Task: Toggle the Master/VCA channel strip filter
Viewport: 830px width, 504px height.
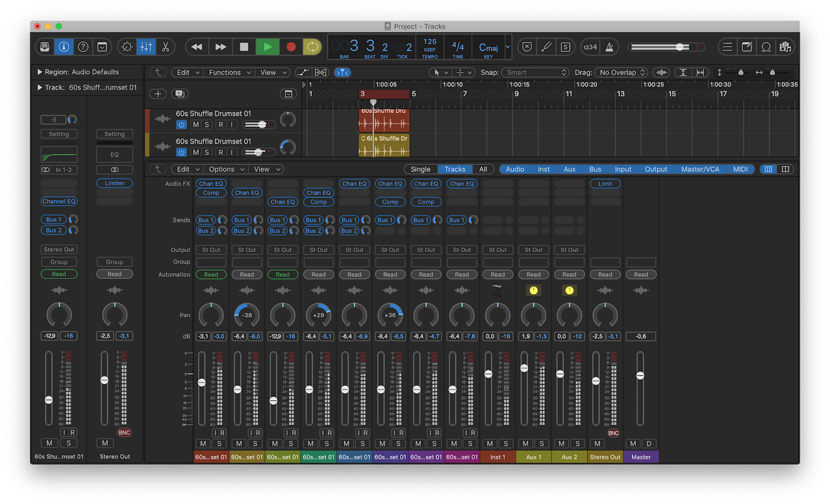Action: 700,169
